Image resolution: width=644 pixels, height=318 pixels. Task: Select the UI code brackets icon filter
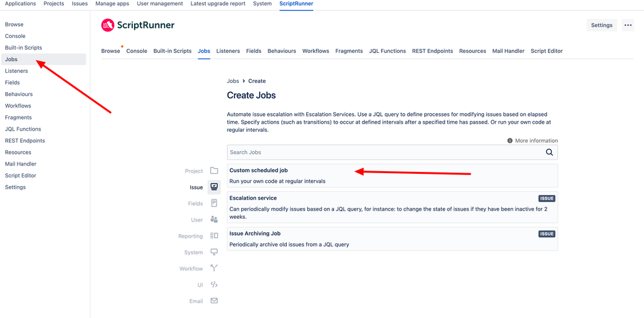(214, 285)
